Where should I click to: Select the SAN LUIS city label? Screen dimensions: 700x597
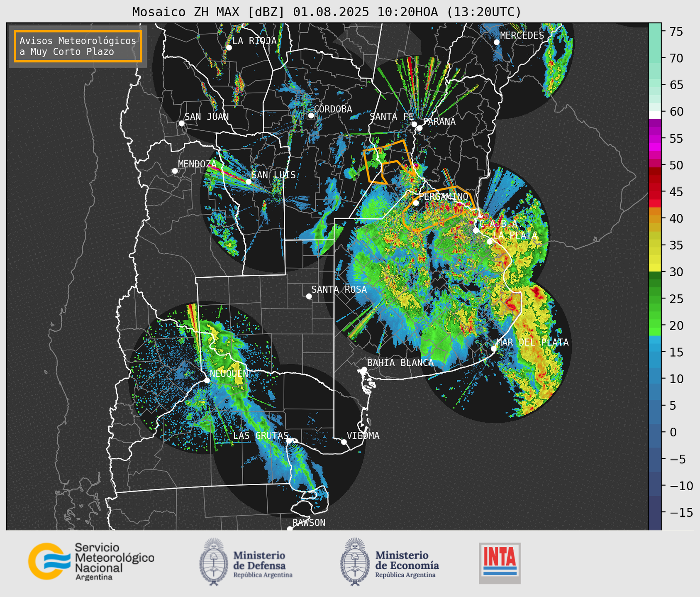(273, 175)
